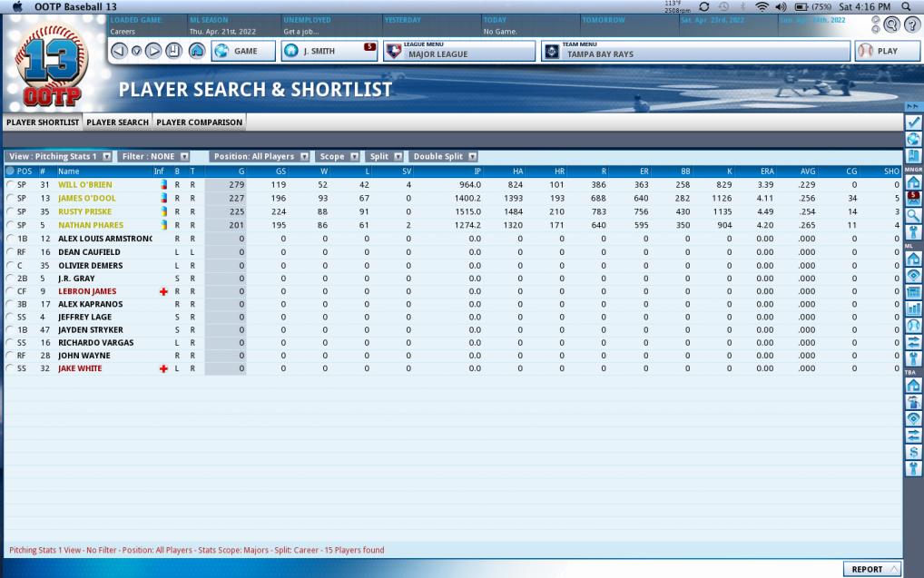Viewport: 924px width, 578px height.
Task: Select radio button for LeBron James row
Action: pyautogui.click(x=9, y=291)
